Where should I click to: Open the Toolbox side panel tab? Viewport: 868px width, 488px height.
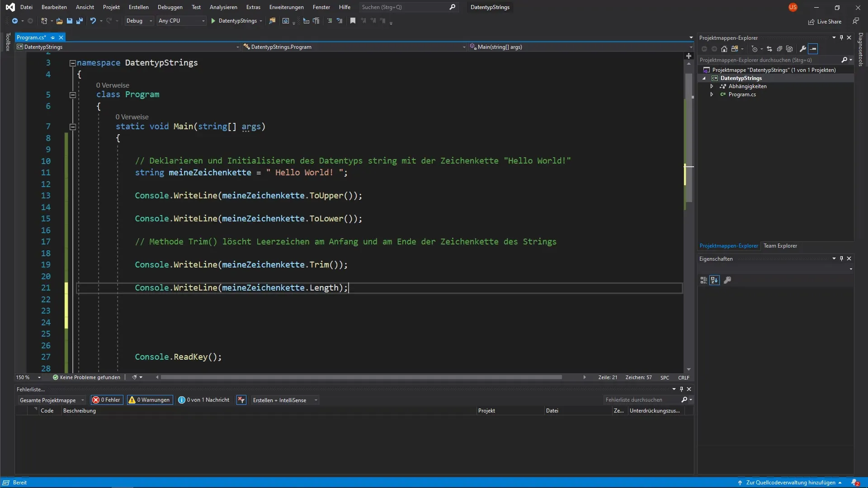click(x=8, y=42)
